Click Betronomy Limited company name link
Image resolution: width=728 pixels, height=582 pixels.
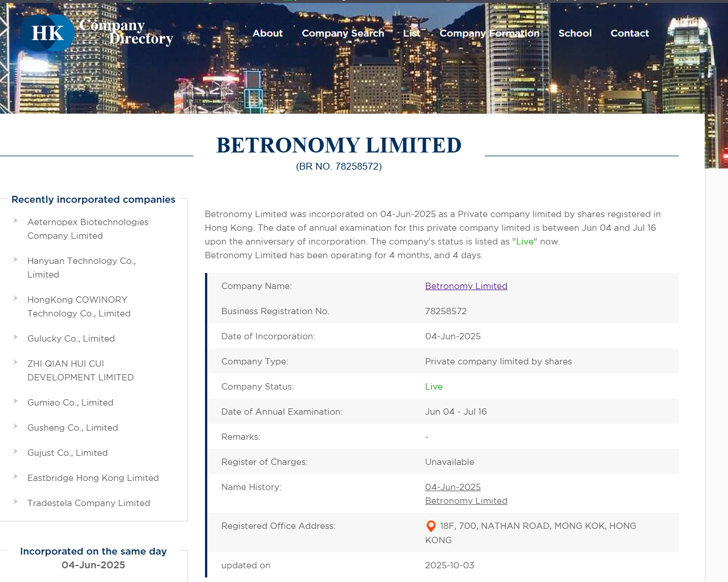click(466, 286)
